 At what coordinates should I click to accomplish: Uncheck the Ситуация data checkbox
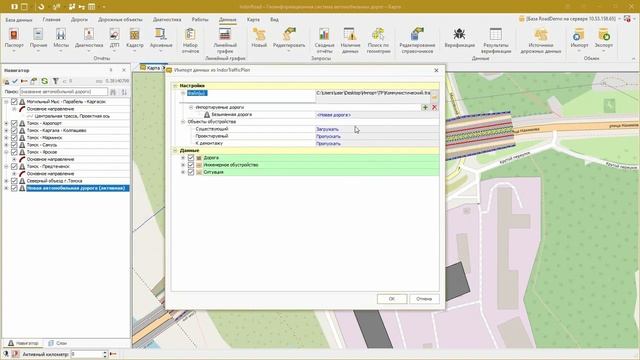click(x=191, y=172)
